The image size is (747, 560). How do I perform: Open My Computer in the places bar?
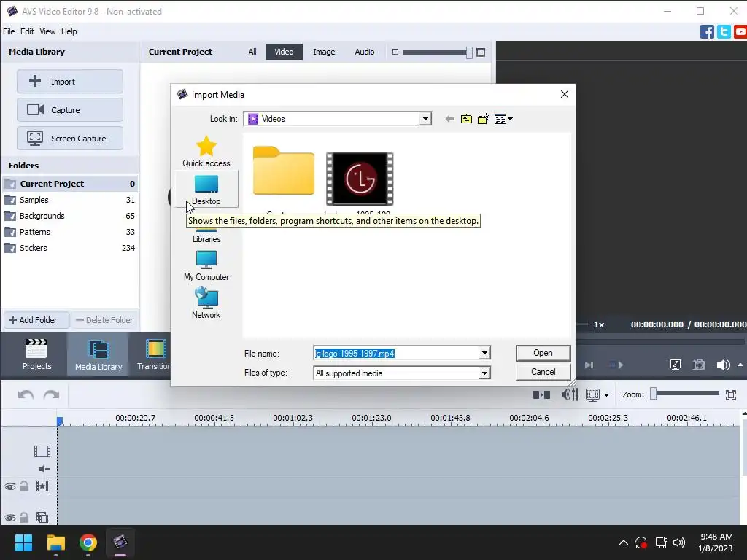(x=206, y=265)
